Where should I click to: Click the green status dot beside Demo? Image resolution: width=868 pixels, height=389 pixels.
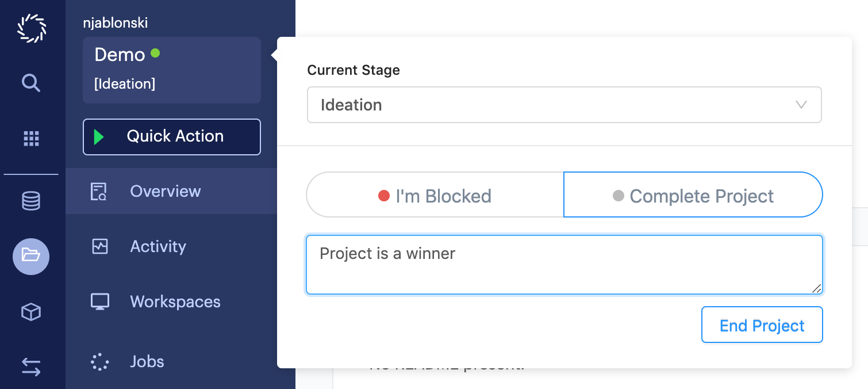tap(155, 54)
